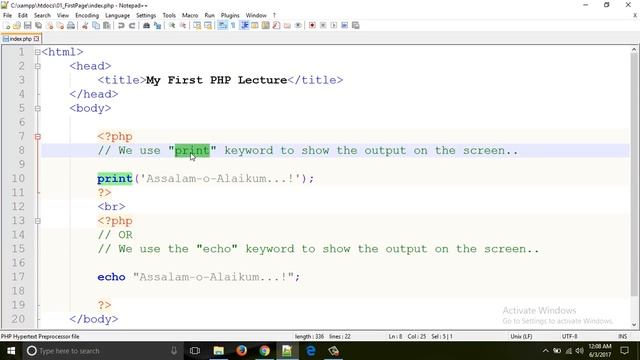This screenshot has height=360, width=640.
Task: Collapse the html fold marker on line 1
Action: (38, 52)
